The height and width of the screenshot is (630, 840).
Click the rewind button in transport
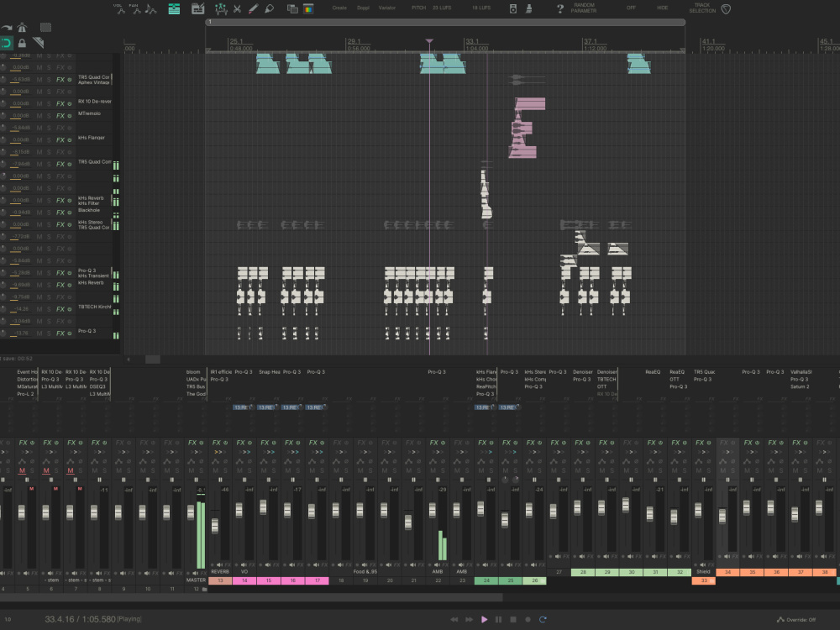[x=454, y=619]
